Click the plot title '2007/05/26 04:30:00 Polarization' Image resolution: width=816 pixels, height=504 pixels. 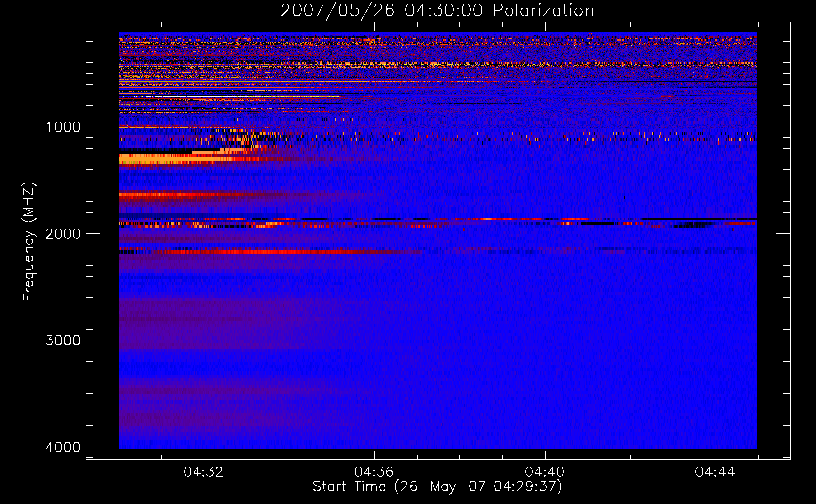[x=437, y=10]
